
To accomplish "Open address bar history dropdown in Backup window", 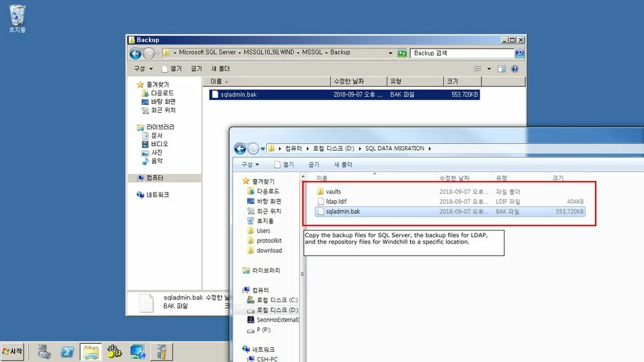I will point(390,53).
